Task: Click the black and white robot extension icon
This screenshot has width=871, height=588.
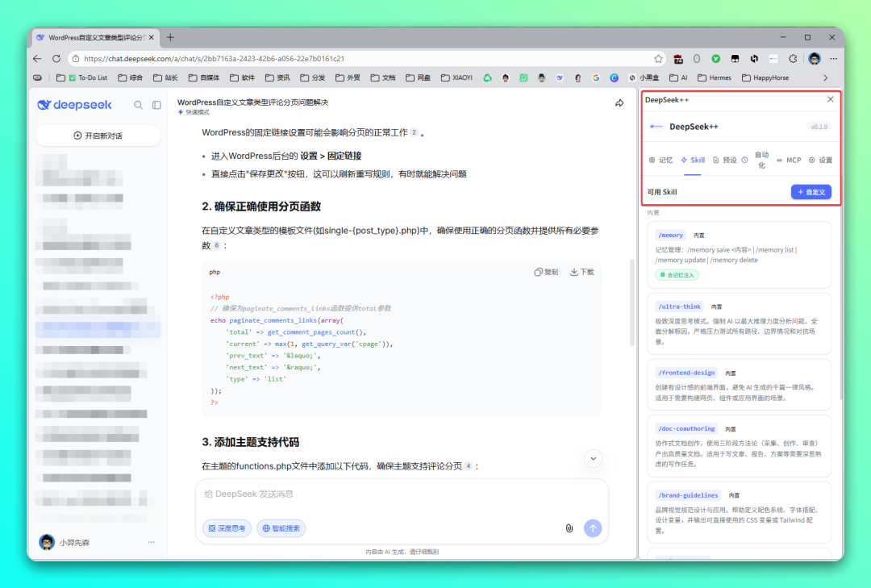Action: click(735, 58)
